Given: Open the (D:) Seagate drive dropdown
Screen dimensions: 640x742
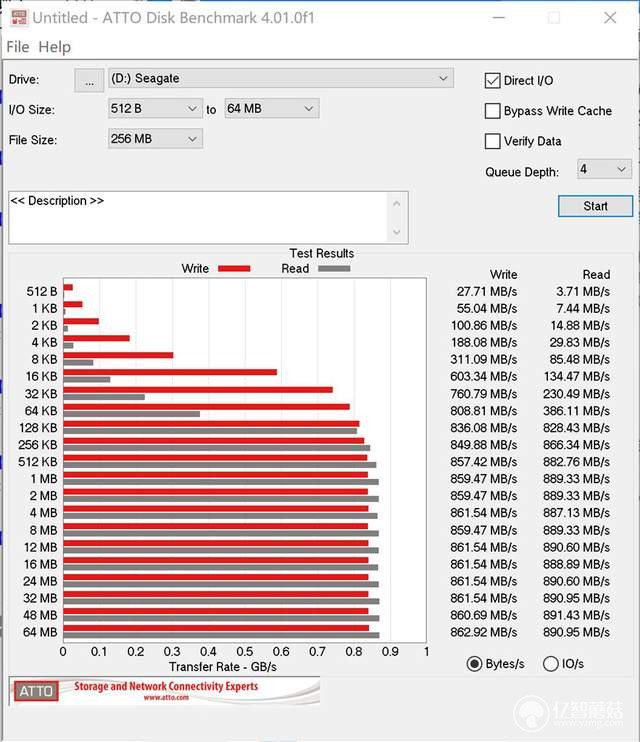Looking at the screenshot, I should [281, 78].
